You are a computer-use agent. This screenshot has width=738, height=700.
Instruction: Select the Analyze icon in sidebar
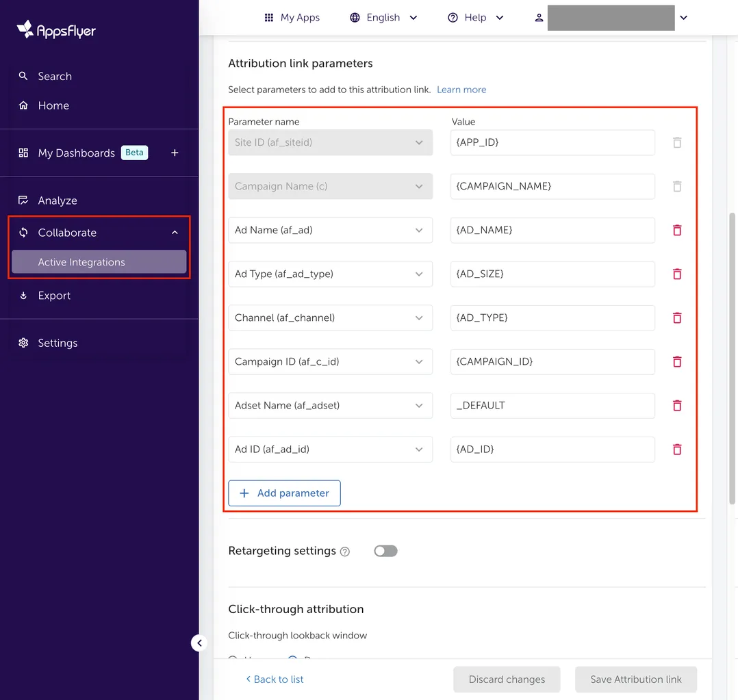pyautogui.click(x=23, y=200)
